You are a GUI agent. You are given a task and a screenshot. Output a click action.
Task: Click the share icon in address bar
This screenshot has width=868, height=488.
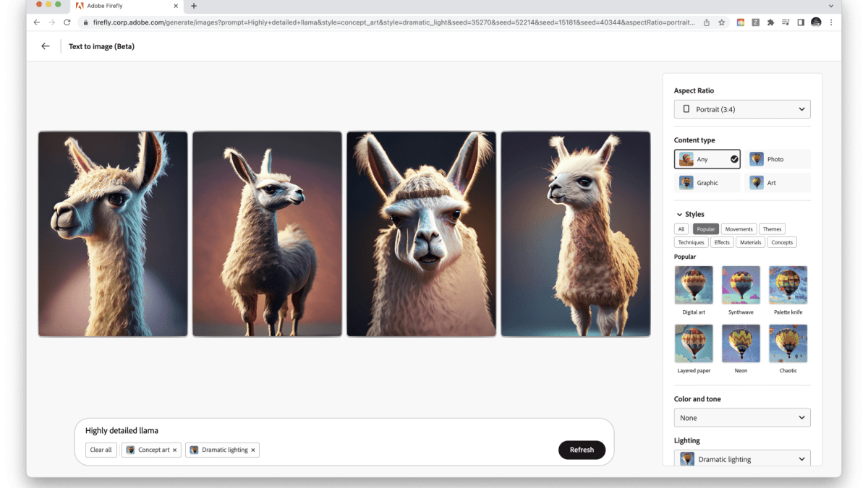(707, 22)
